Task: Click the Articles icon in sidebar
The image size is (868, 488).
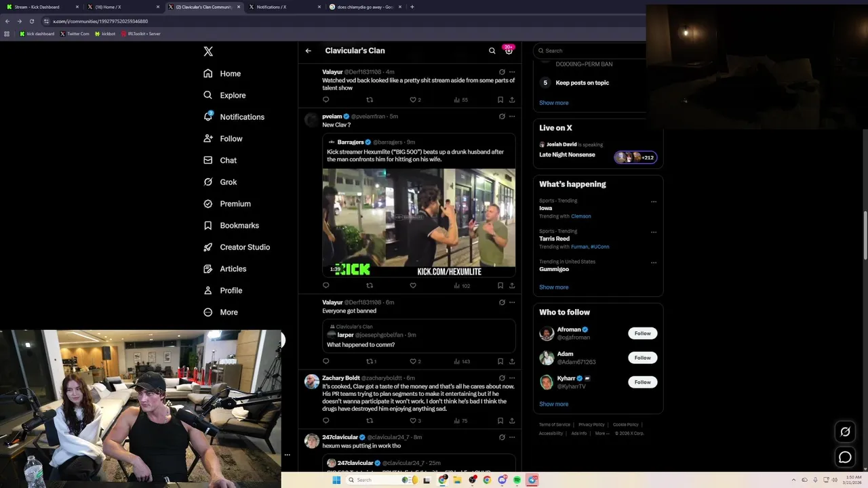Action: pyautogui.click(x=208, y=268)
